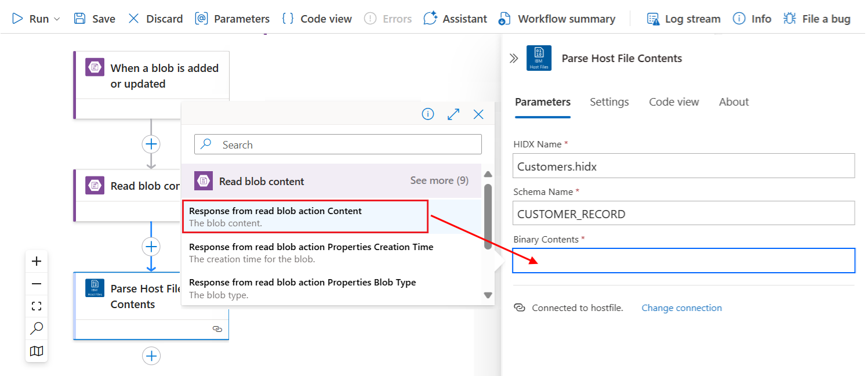Click the zoom out minus icon on canvas

coord(37,284)
